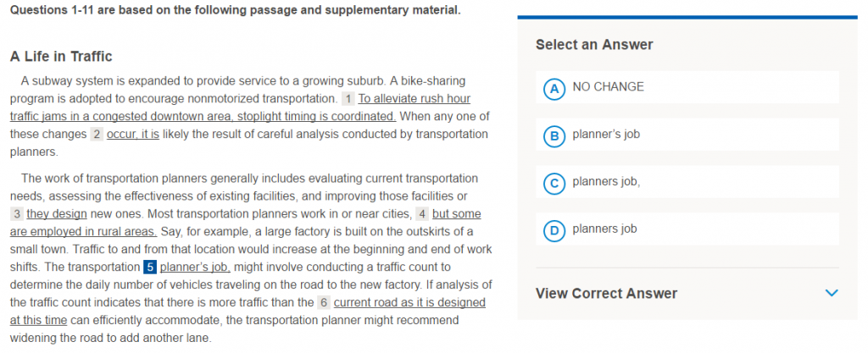The width and height of the screenshot is (868, 353).
Task: Click underlined "but some" phrase
Action: pyautogui.click(x=456, y=214)
